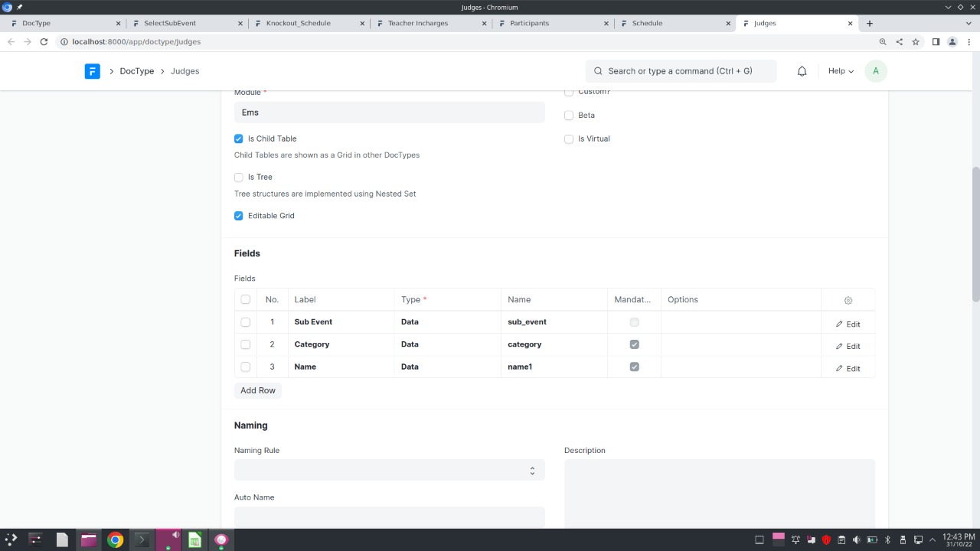Select the Sub Event row checkbox
This screenshot has height=551, width=980.
click(246, 322)
